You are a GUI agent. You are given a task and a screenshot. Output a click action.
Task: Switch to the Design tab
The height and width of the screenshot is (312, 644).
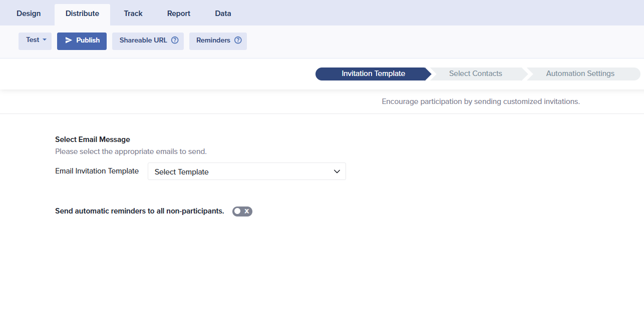click(29, 13)
